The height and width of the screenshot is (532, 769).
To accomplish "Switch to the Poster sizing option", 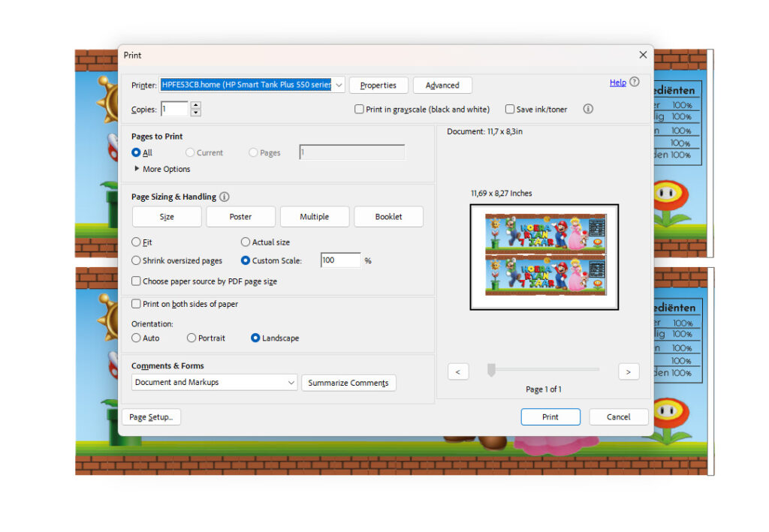I will tap(240, 217).
